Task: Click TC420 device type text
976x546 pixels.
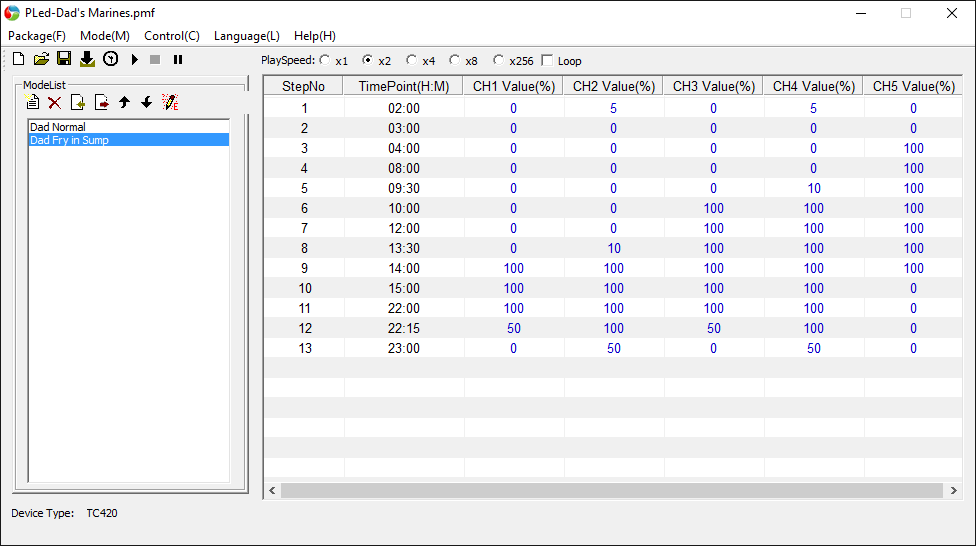Action: point(102,513)
